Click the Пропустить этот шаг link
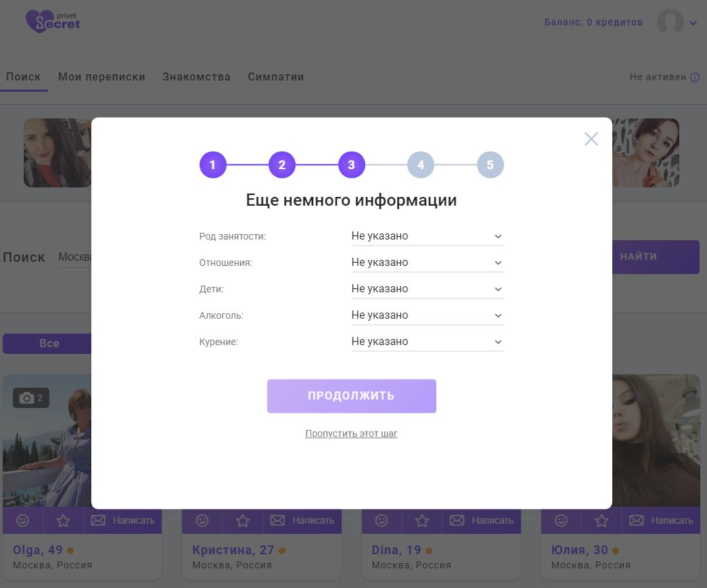The image size is (707, 588). point(351,433)
